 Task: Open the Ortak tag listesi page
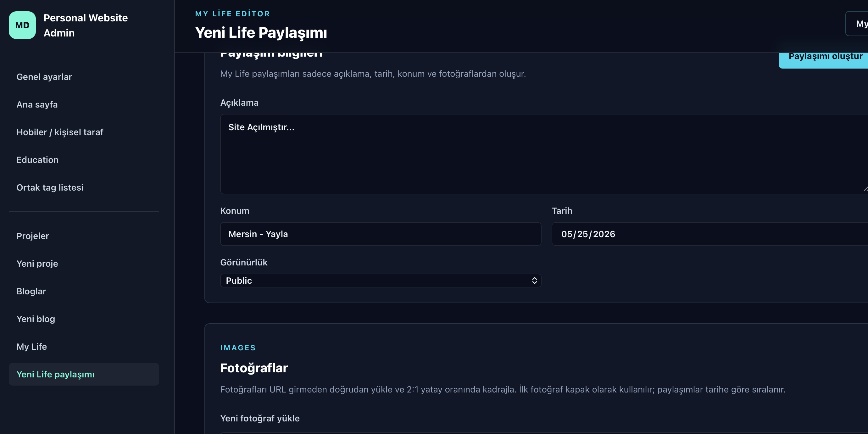pos(50,187)
